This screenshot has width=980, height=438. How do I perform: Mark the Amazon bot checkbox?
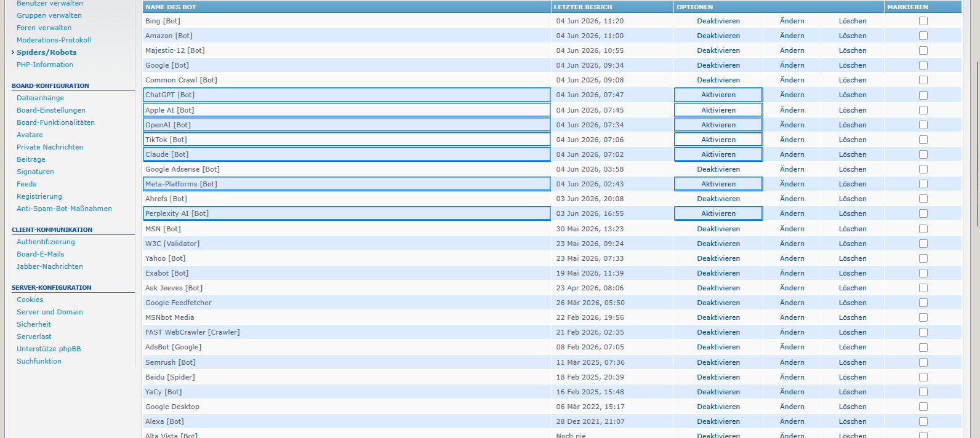(923, 36)
